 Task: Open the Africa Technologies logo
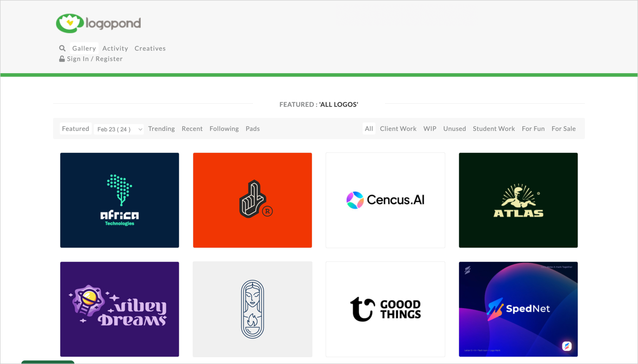coord(119,200)
